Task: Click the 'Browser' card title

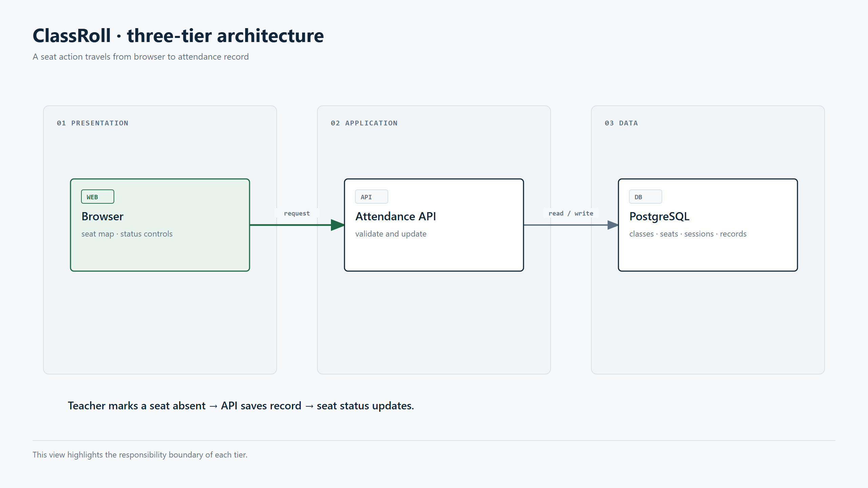Action: tap(102, 216)
